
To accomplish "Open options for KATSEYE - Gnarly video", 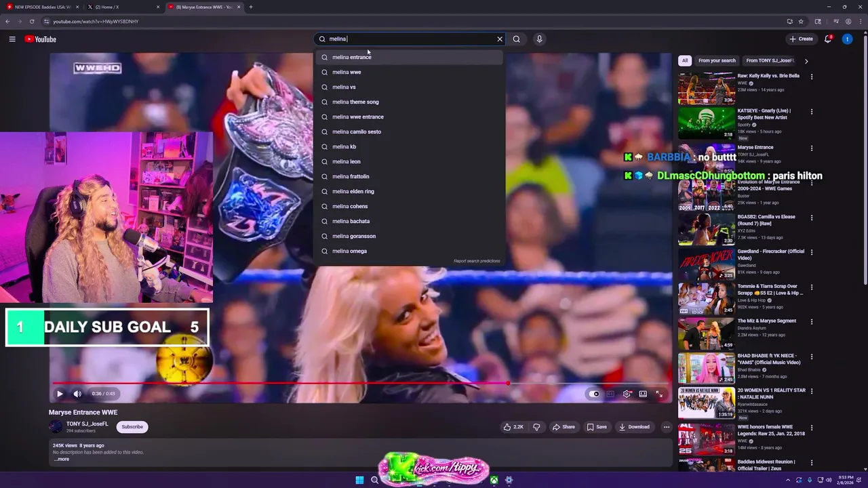I will pos(812,111).
